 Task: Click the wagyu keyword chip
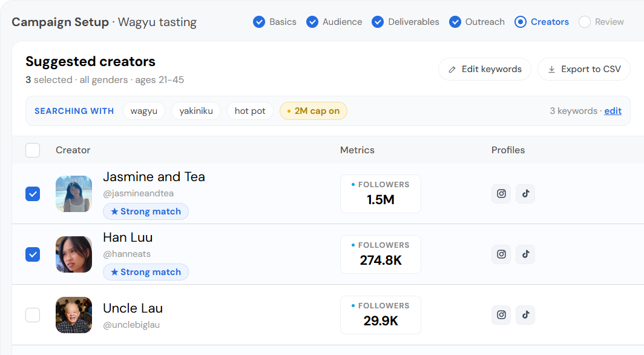144,111
